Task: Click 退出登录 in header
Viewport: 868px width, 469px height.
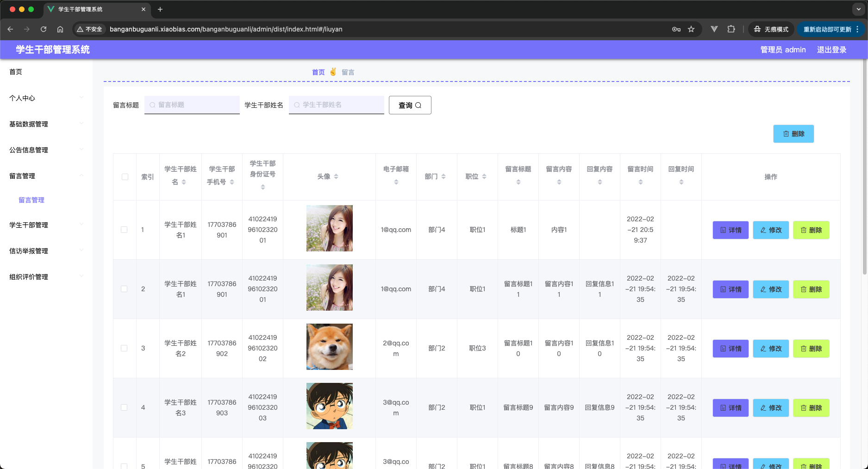Action: point(831,50)
